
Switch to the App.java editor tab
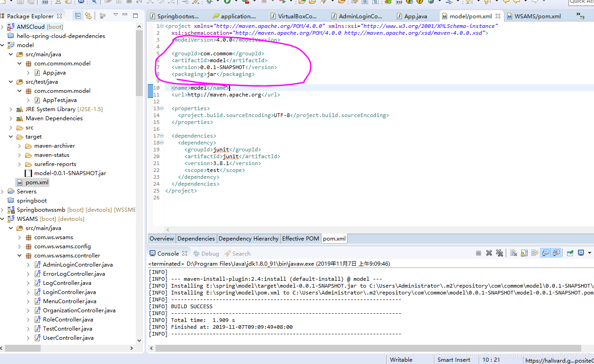(x=412, y=16)
